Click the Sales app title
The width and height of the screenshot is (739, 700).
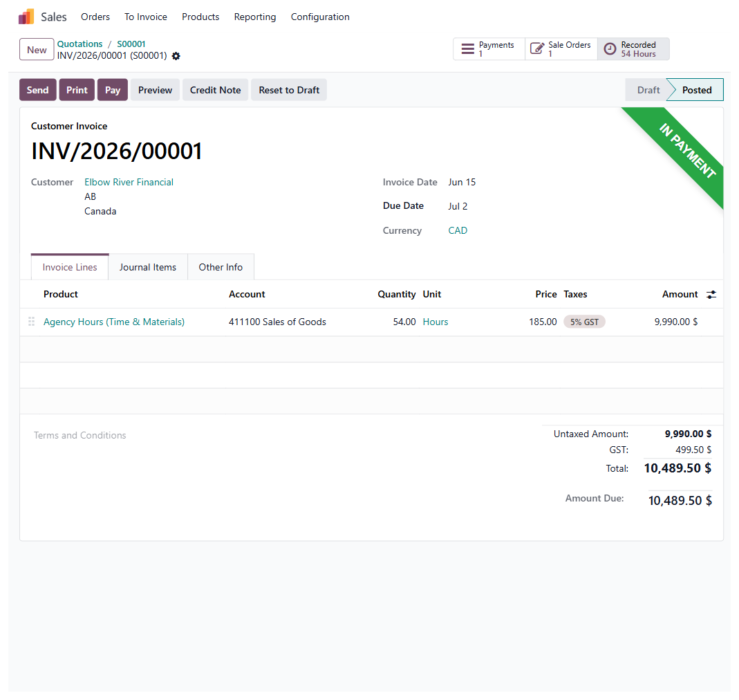click(x=54, y=17)
